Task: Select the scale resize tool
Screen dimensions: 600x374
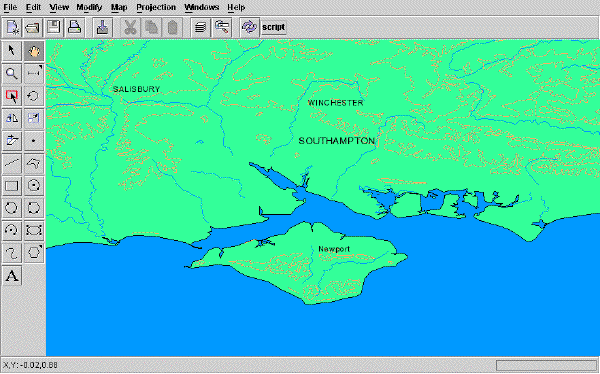Action: [34, 118]
